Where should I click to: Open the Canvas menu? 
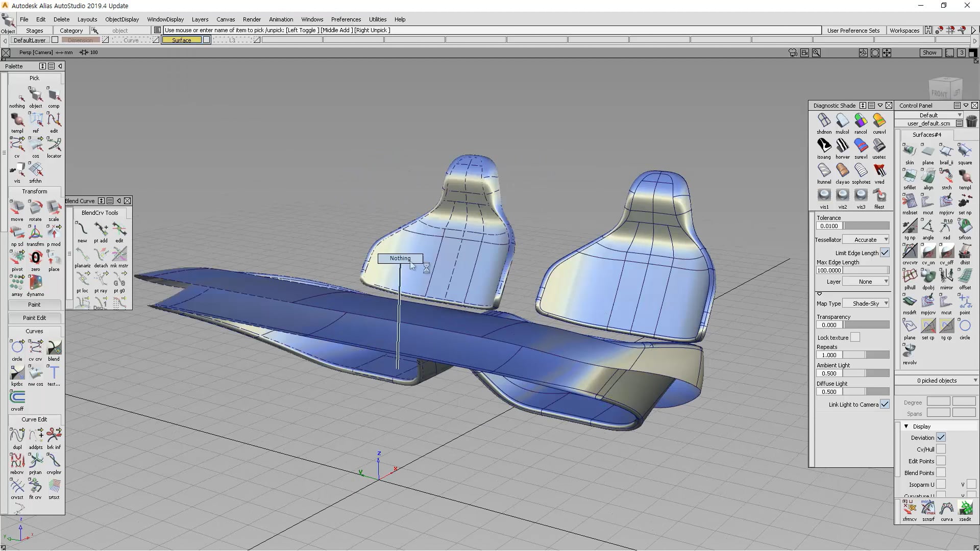point(226,19)
